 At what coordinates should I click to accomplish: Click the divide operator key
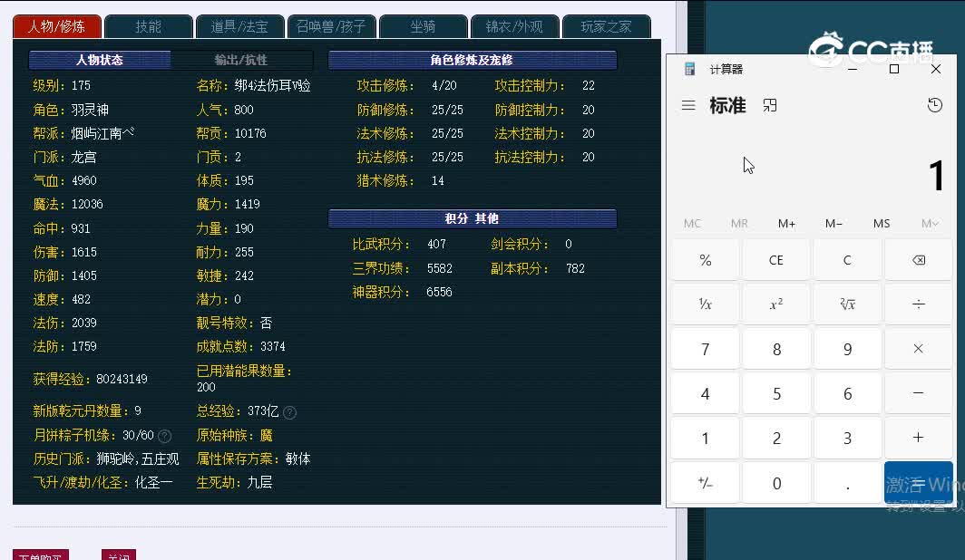click(x=918, y=304)
